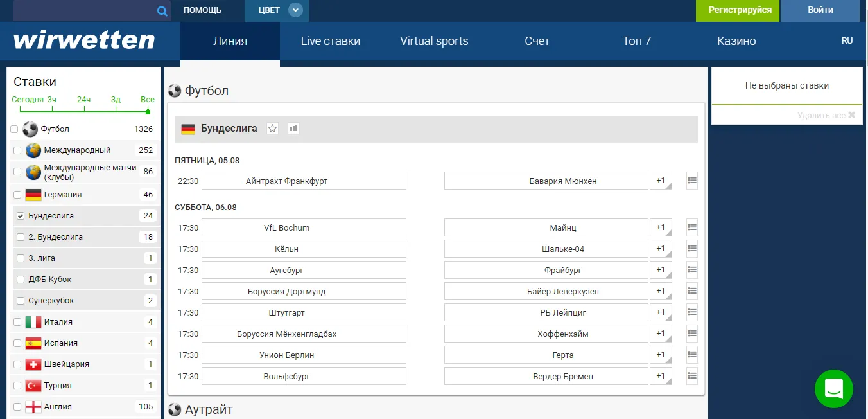Bet on Вердер Бремен to win
The image size is (868, 419).
tap(546, 376)
